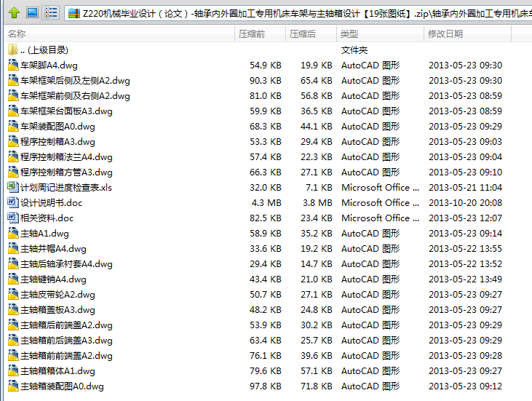The width and height of the screenshot is (532, 401).
Task: Select the file name 主轴箱盖板A3.dwg
Action: pos(57,310)
